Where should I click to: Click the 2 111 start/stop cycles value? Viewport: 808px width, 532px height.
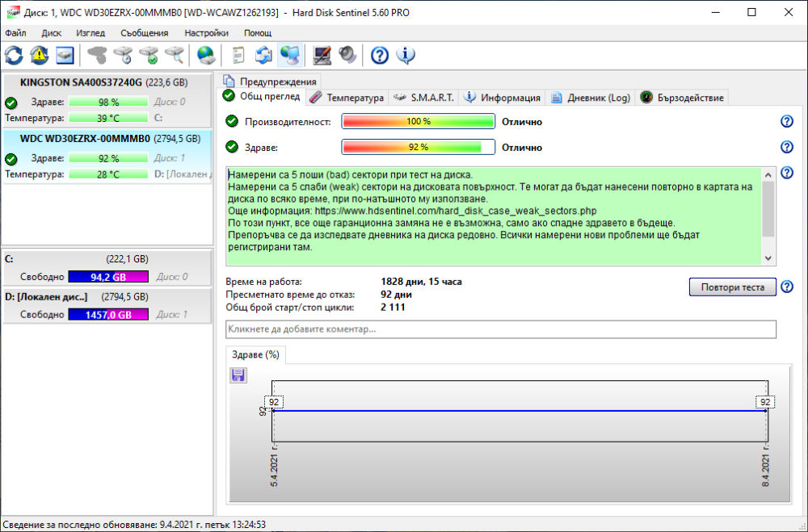[393, 308]
